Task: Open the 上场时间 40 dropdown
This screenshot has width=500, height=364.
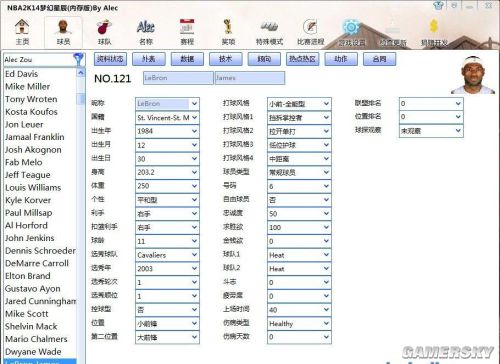Action: coord(299,310)
